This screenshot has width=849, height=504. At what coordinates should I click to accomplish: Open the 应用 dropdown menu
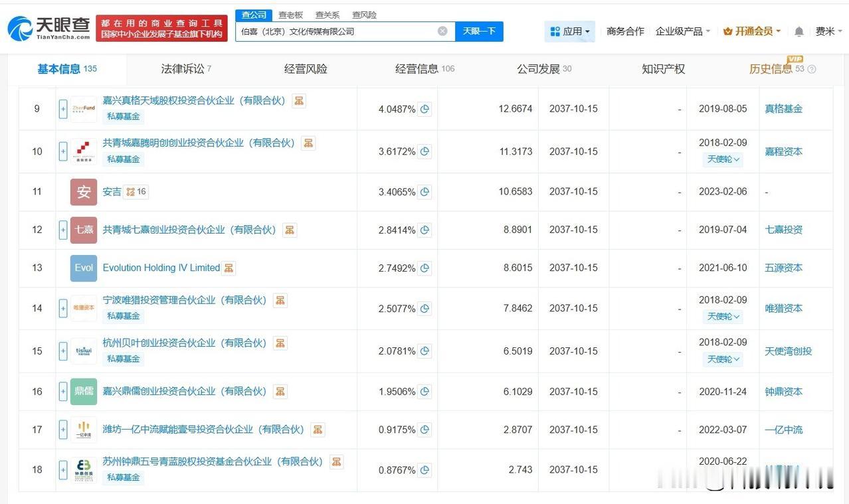point(570,31)
